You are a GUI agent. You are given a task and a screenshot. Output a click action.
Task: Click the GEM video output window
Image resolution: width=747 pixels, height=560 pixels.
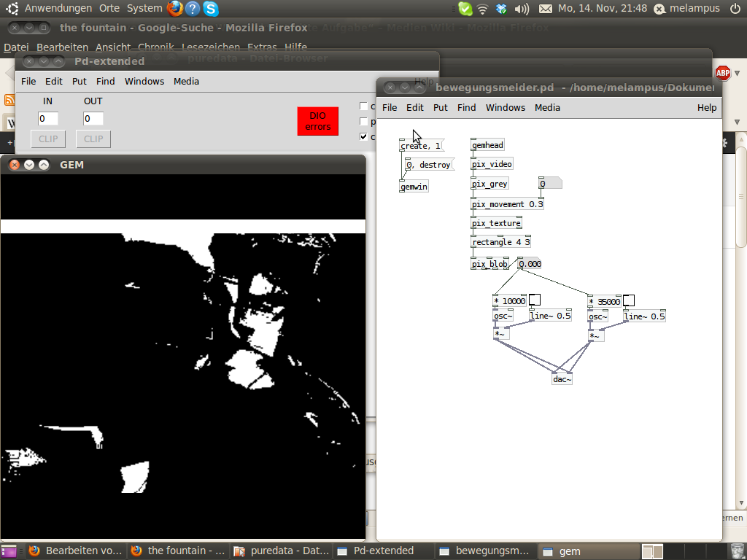click(183, 357)
